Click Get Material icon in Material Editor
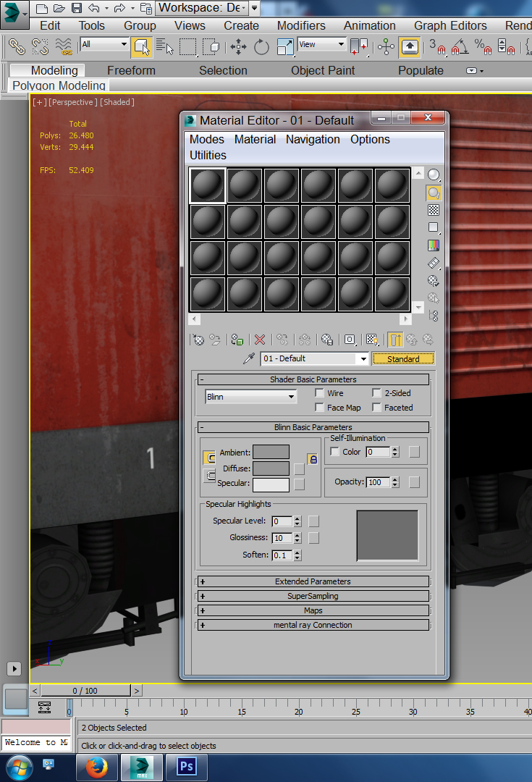 click(198, 340)
